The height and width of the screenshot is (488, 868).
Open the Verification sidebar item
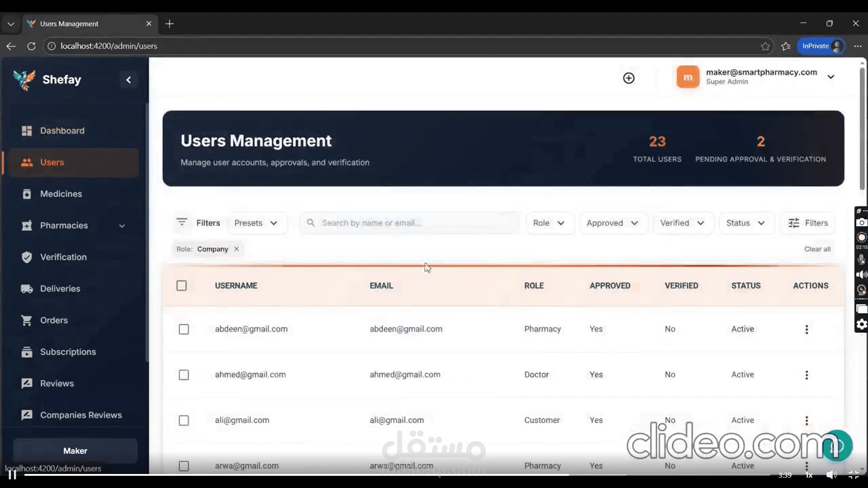click(x=63, y=257)
